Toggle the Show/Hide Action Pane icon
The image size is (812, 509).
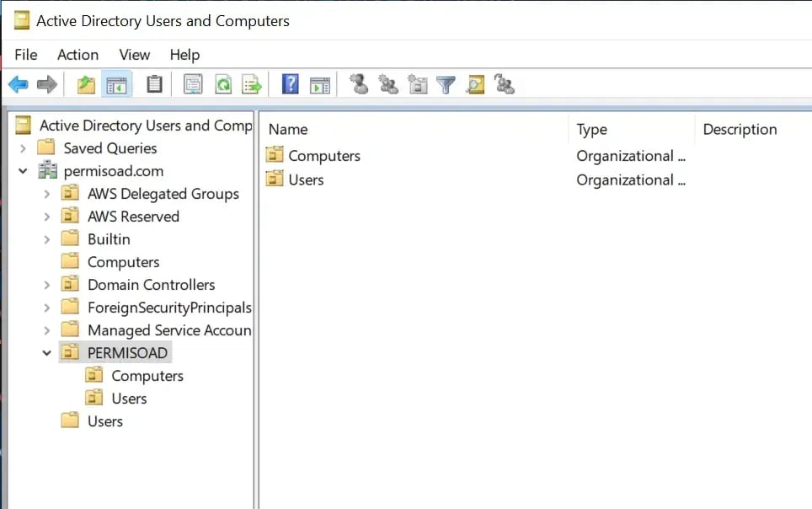pyautogui.click(x=319, y=85)
